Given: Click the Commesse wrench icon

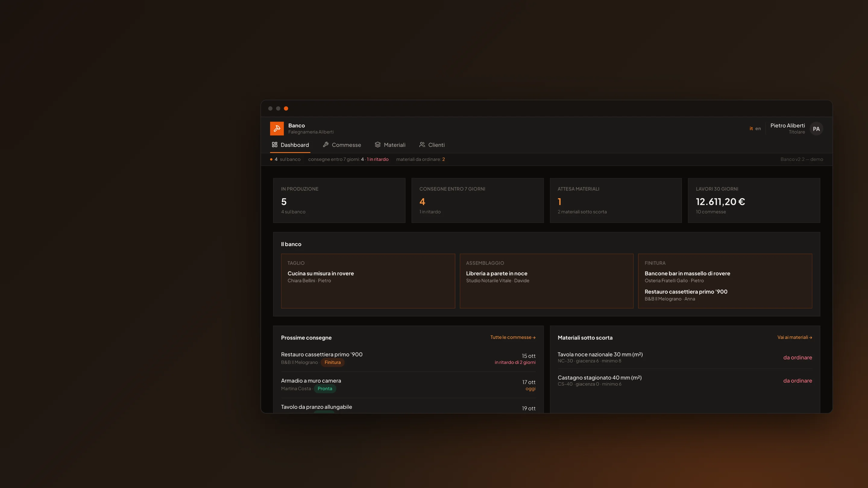Looking at the screenshot, I should point(325,145).
